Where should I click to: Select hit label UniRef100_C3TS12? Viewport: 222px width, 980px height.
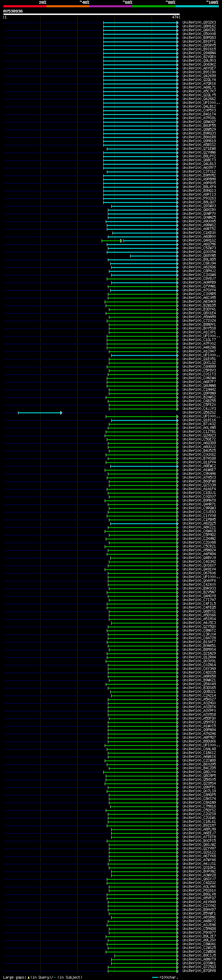click(199, 172)
